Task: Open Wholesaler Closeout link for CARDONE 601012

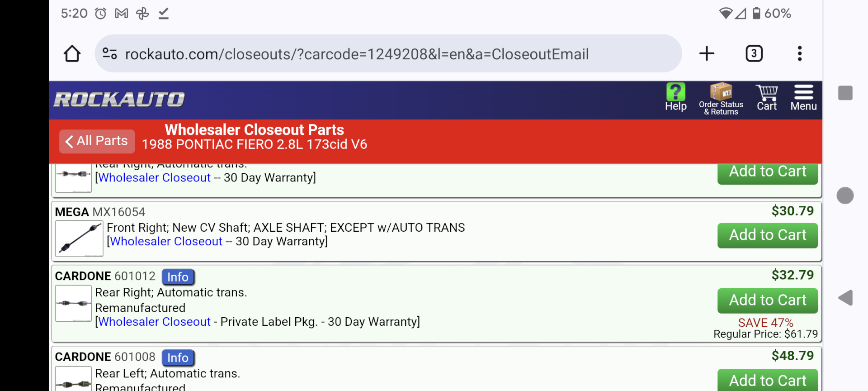Action: (155, 322)
